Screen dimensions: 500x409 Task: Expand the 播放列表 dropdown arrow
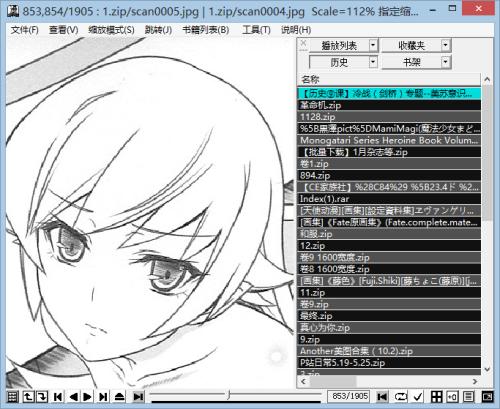pos(373,45)
